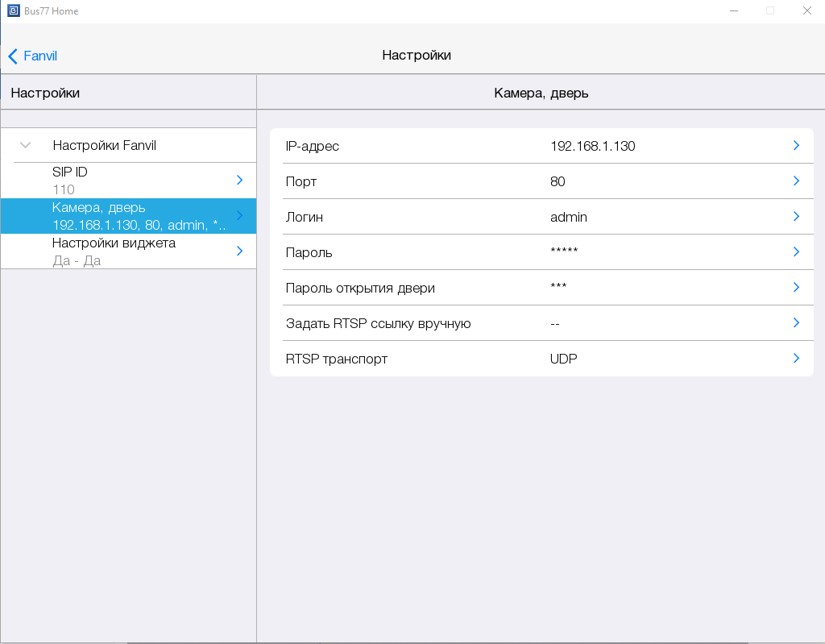This screenshot has width=825, height=644.
Task: Edit the IP address value 192.168.1.130
Action: [x=593, y=146]
